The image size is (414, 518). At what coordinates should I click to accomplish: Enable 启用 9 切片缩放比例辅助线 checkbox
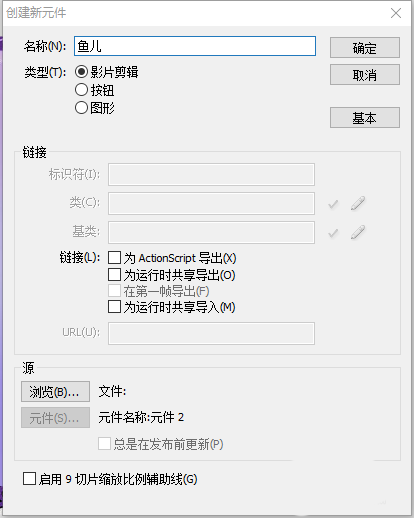[29, 479]
